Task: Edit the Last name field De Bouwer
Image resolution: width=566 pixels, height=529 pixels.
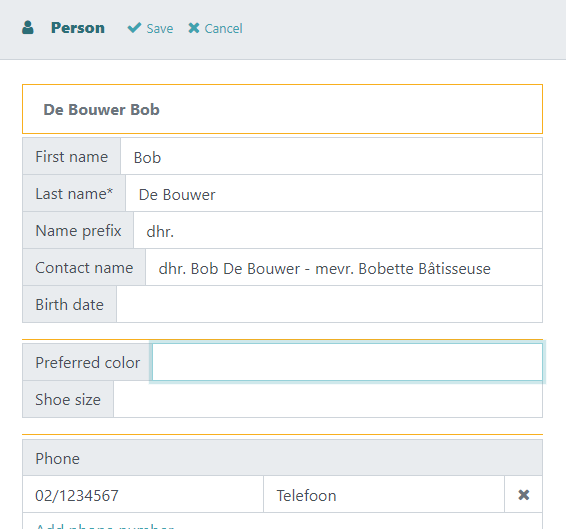Action: pyautogui.click(x=334, y=194)
